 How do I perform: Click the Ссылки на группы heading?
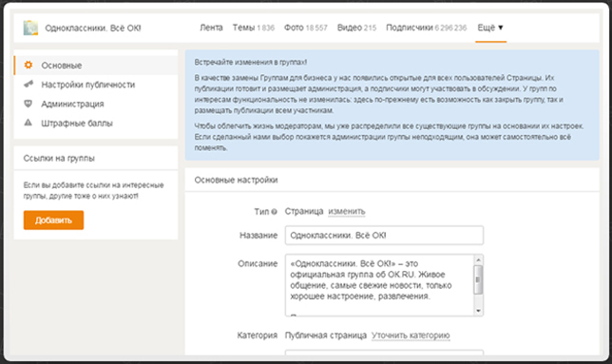point(59,158)
